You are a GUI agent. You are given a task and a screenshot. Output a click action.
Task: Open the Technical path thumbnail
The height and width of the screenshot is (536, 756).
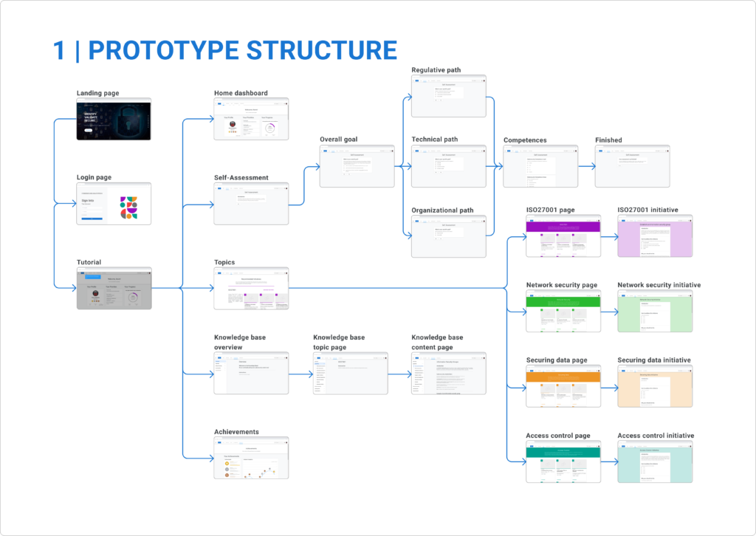tap(449, 166)
